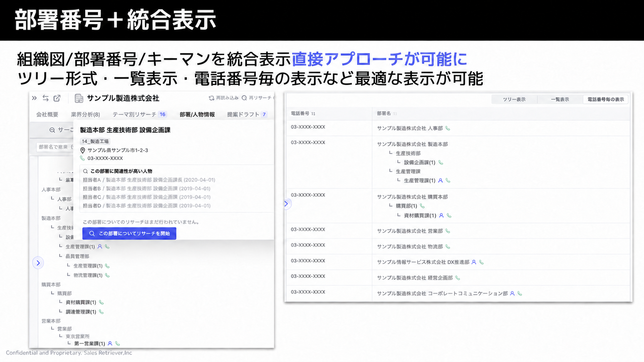Click the double-chevron sidebar expand icon
The height and width of the screenshot is (362, 644).
click(34, 98)
